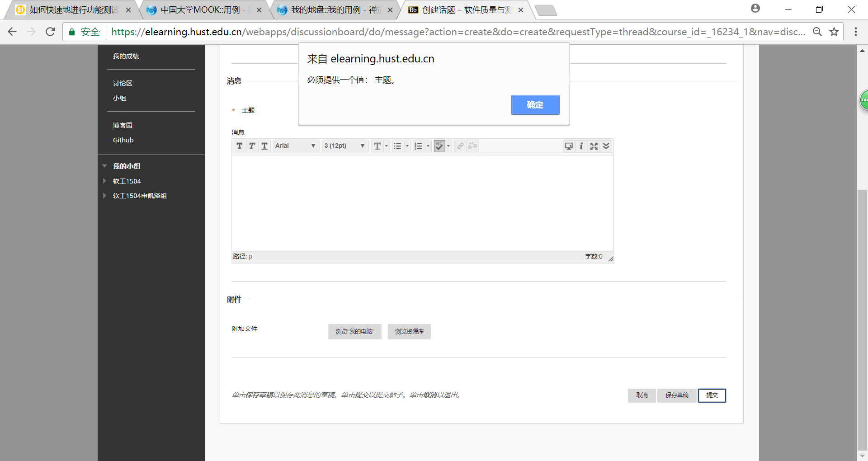
Task: Click the scrollbar down arrow
Action: pyautogui.click(x=862, y=456)
